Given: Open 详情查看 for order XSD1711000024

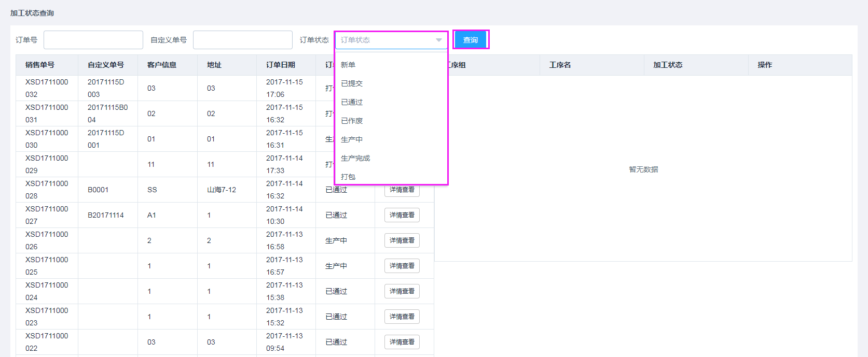Looking at the screenshot, I should point(402,291).
